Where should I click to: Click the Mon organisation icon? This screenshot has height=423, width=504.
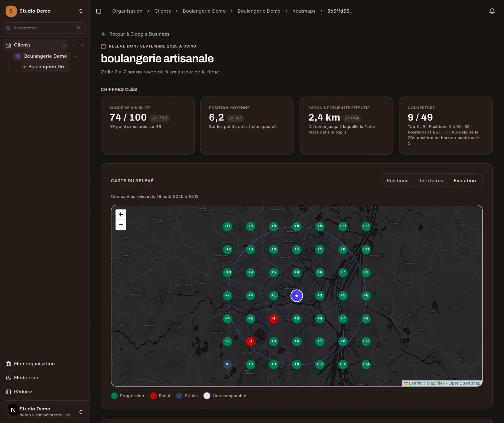point(9,364)
